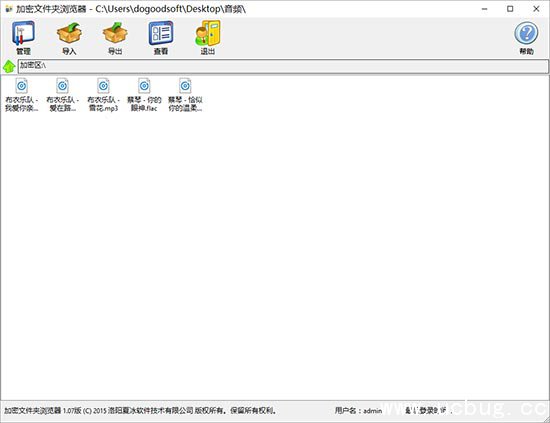Open the 查看 (View) toolbar icon

161,38
